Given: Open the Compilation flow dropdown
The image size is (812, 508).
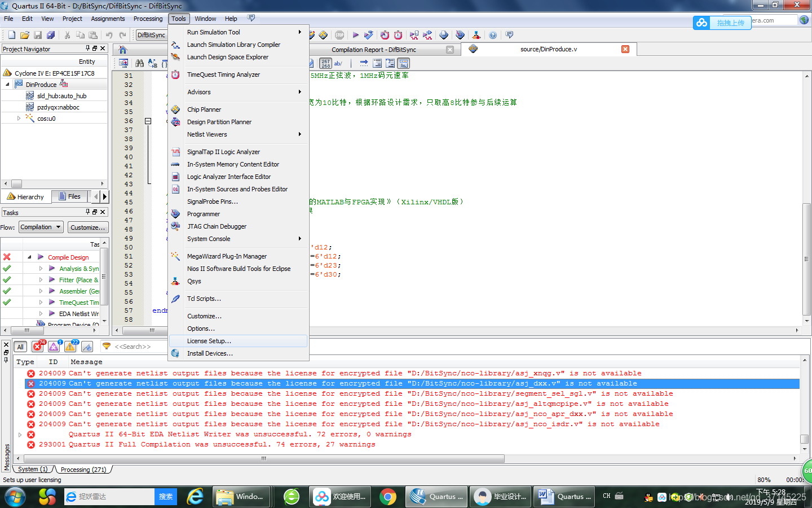Looking at the screenshot, I should click(41, 227).
